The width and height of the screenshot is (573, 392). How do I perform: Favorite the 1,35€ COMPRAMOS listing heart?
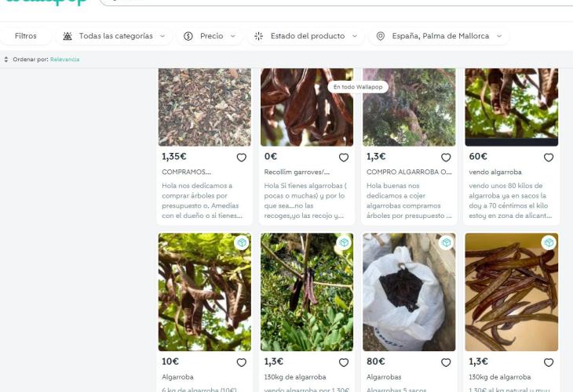(x=241, y=158)
